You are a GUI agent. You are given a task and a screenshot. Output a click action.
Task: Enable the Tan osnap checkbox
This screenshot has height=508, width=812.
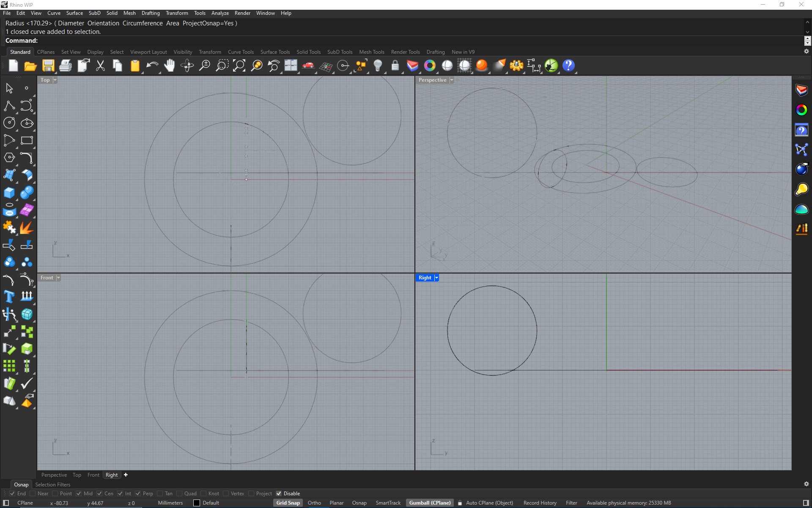click(x=160, y=494)
